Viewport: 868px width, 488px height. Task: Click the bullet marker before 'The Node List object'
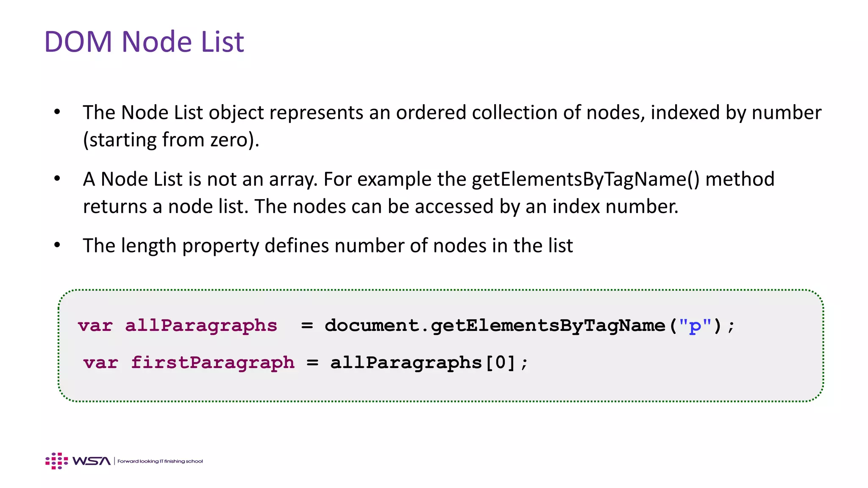(57, 112)
